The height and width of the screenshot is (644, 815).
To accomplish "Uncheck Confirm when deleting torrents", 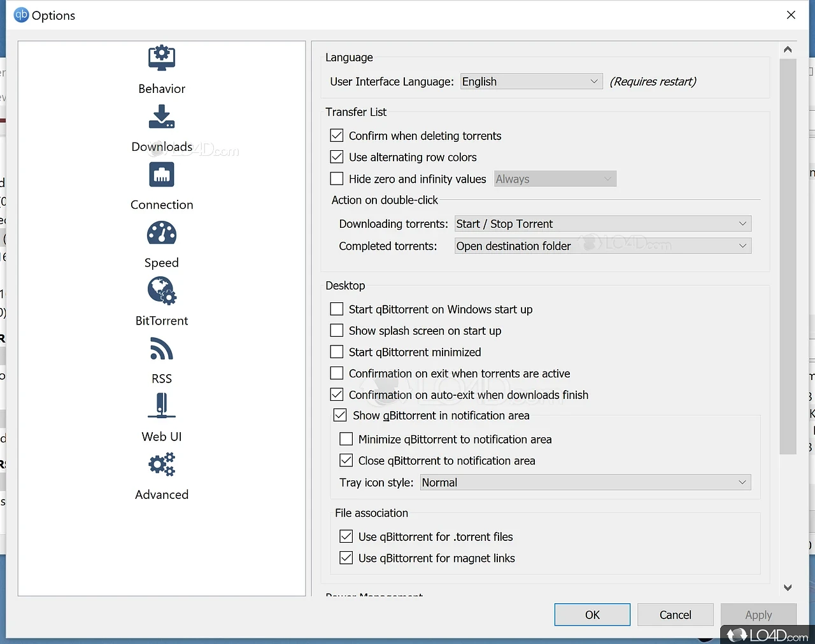I will click(x=337, y=136).
